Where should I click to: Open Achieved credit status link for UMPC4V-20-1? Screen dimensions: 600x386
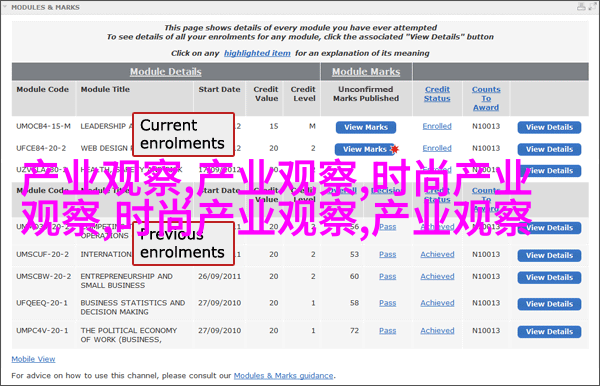coord(437,331)
